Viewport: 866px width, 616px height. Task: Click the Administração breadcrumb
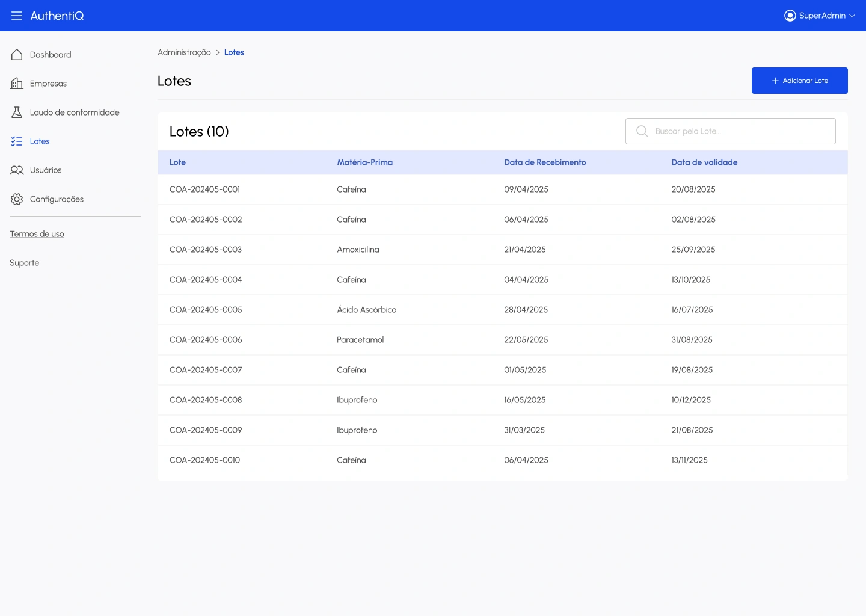pos(184,52)
